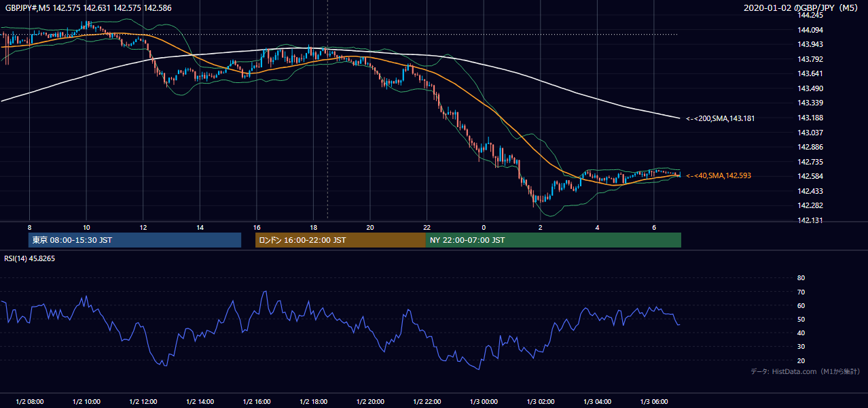Click RSI scale value 70
Viewport: 868px width, 408px height.
[x=801, y=292]
